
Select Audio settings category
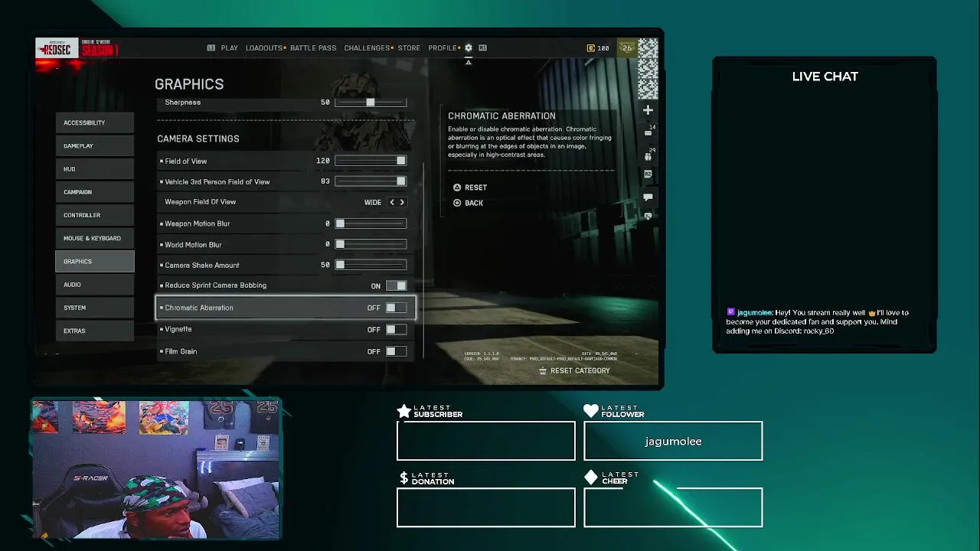(95, 285)
